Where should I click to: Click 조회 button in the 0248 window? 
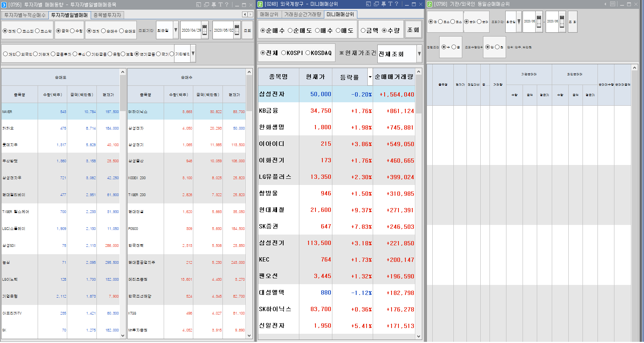(x=413, y=30)
